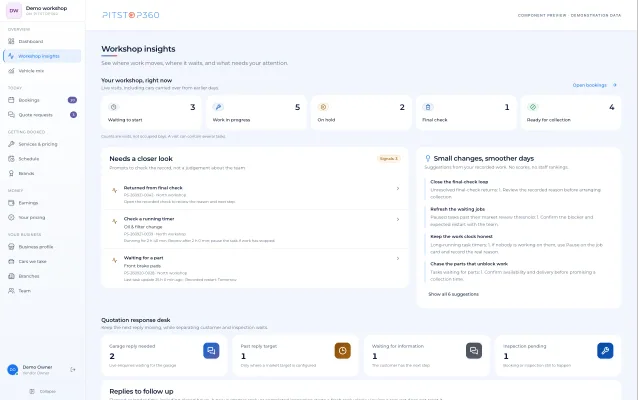Open the Work in progress card
The image size is (640, 400).
[256, 113]
